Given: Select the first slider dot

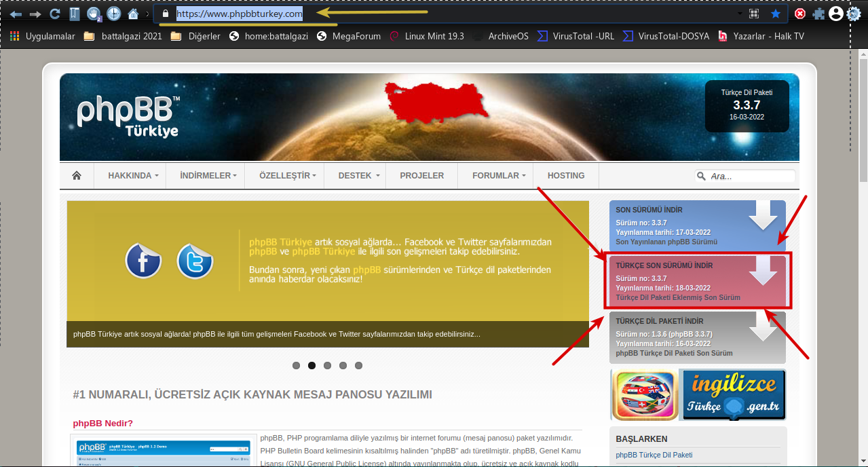Looking at the screenshot, I should click(x=296, y=365).
